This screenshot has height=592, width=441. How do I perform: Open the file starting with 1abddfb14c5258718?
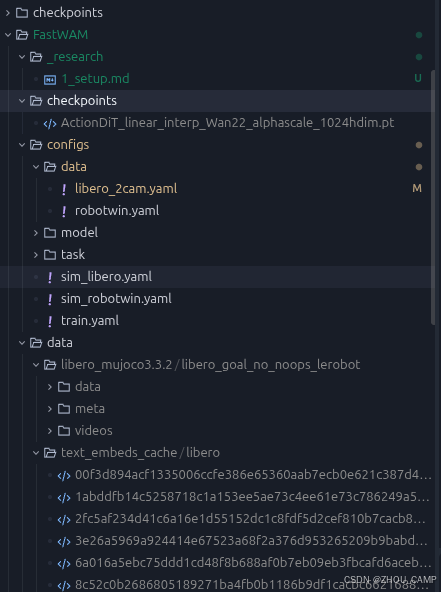point(252,496)
